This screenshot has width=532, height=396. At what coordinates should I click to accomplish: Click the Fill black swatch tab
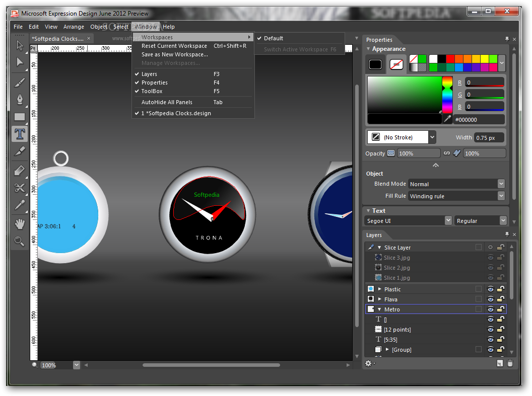point(375,64)
